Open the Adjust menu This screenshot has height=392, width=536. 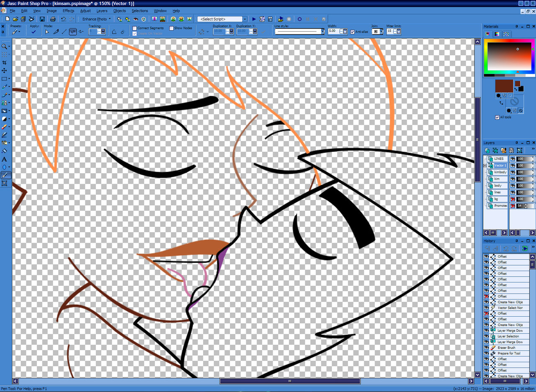point(85,11)
